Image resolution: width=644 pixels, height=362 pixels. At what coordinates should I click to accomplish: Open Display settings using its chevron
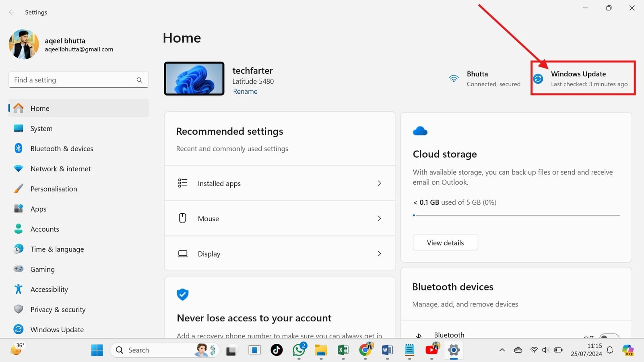(379, 254)
